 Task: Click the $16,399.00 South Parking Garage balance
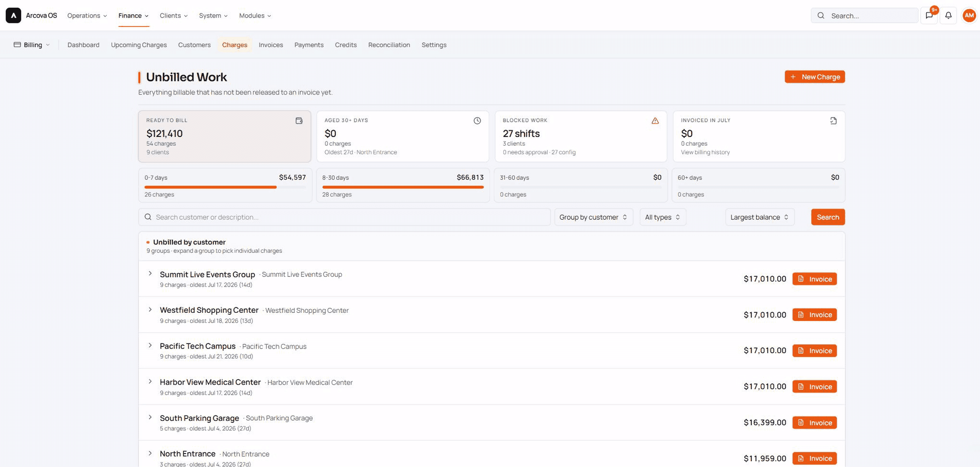coord(765,422)
